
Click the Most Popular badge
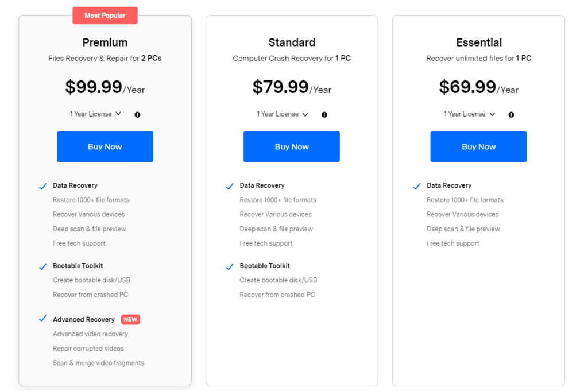click(x=105, y=16)
